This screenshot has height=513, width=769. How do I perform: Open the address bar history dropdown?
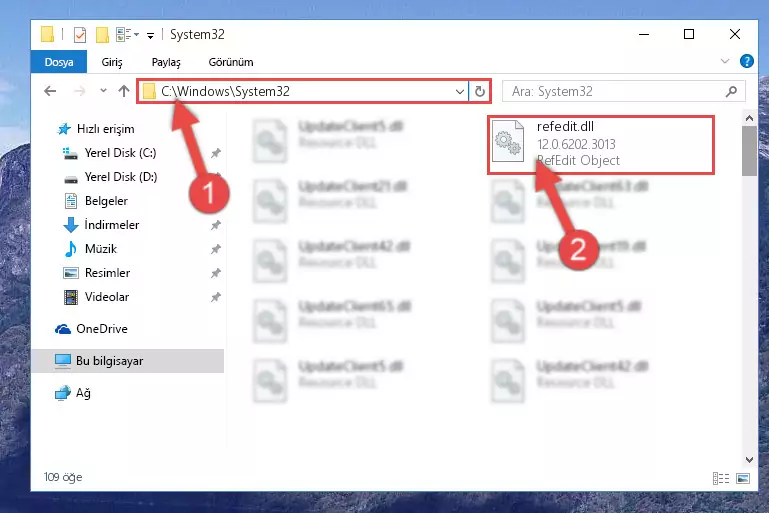point(460,92)
